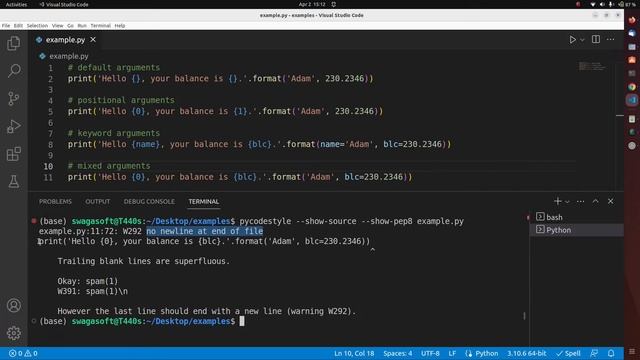
Task: Split the editor to the right
Action: 596,40
